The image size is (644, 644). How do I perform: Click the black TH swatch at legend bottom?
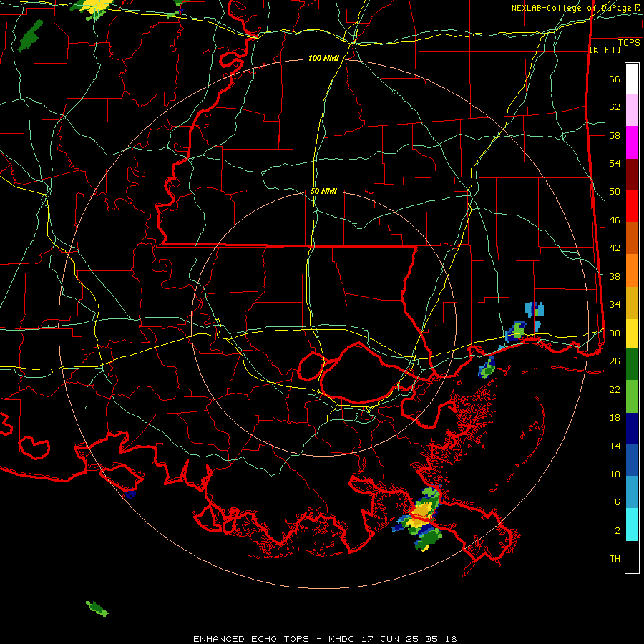[632, 557]
